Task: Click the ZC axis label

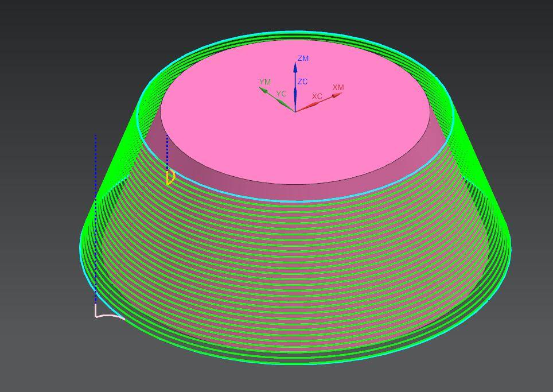Action: pyautogui.click(x=302, y=82)
